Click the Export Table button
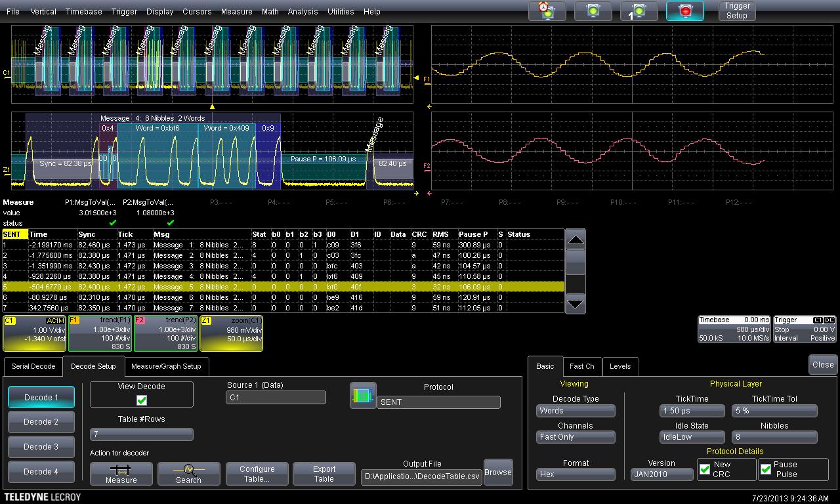Screen dimensions: 840x504 pos(324,474)
